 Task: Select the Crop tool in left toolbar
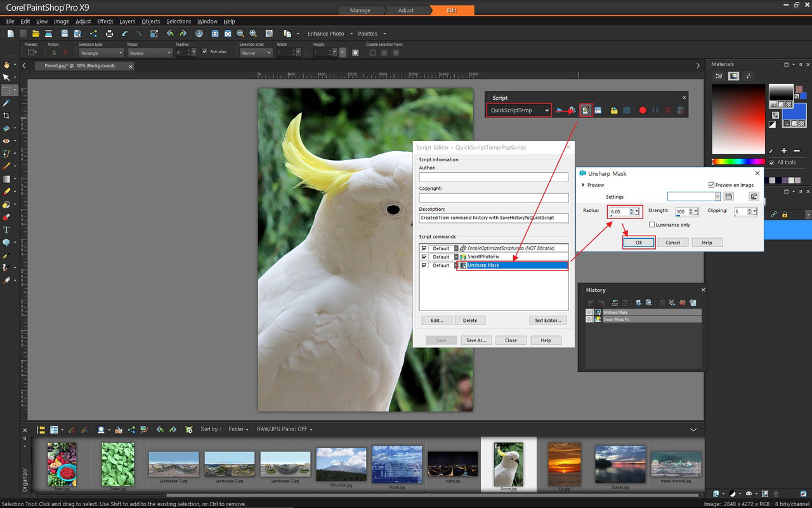pos(6,116)
